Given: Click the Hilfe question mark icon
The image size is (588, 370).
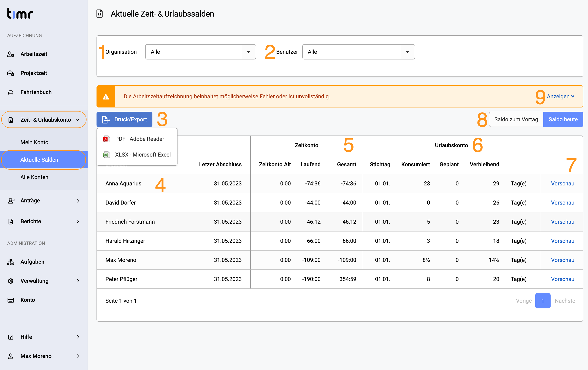Looking at the screenshot, I should (x=10, y=337).
